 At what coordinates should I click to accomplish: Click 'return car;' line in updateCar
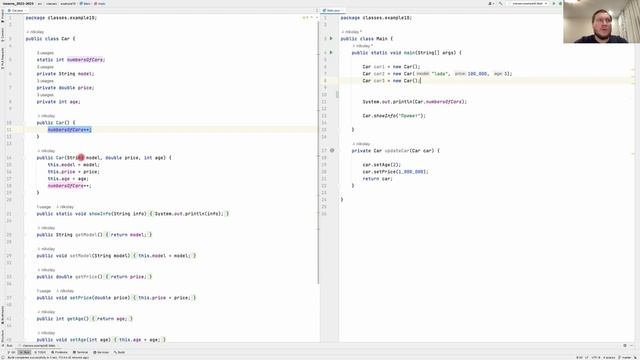[377, 179]
